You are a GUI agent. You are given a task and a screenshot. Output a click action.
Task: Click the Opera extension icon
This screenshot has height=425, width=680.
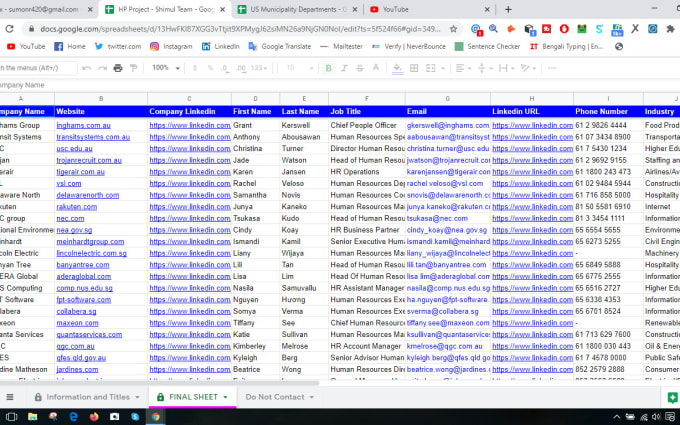(564, 29)
